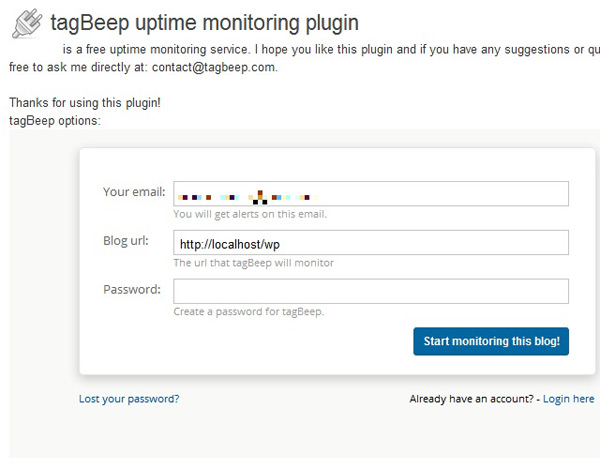Click Start monitoring this blog! button
The width and height of the screenshot is (600, 469).
click(x=491, y=341)
